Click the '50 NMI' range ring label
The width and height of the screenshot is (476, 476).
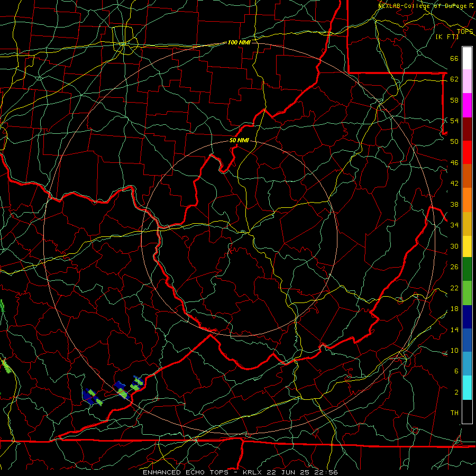click(x=239, y=140)
